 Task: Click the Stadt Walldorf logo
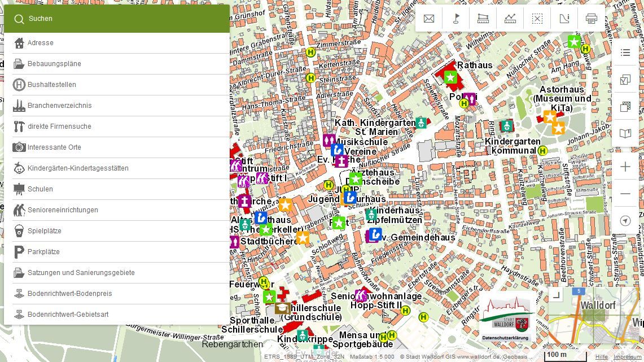tap(506, 315)
